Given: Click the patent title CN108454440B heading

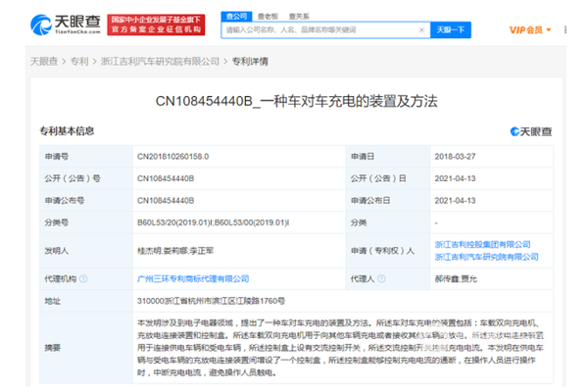Looking at the screenshot, I should click(x=297, y=101).
